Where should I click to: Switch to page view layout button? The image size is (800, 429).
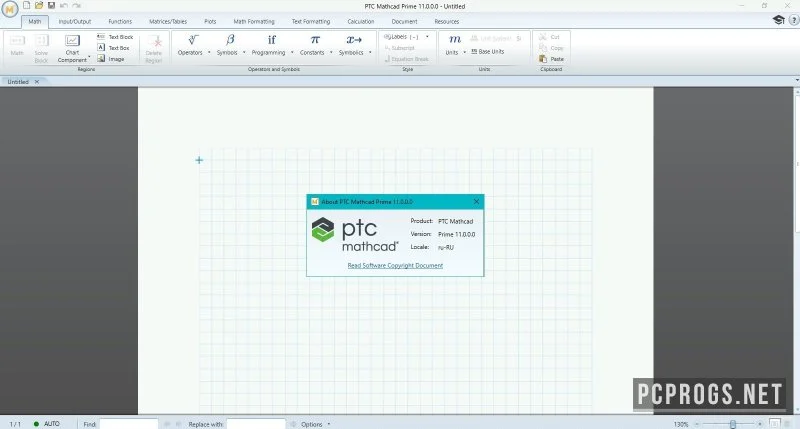pyautogui.click(x=774, y=424)
